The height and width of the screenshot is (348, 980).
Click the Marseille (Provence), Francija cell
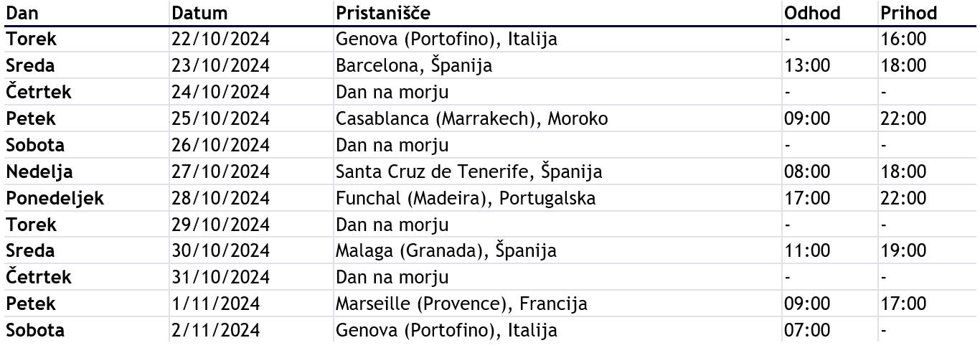coord(461,304)
